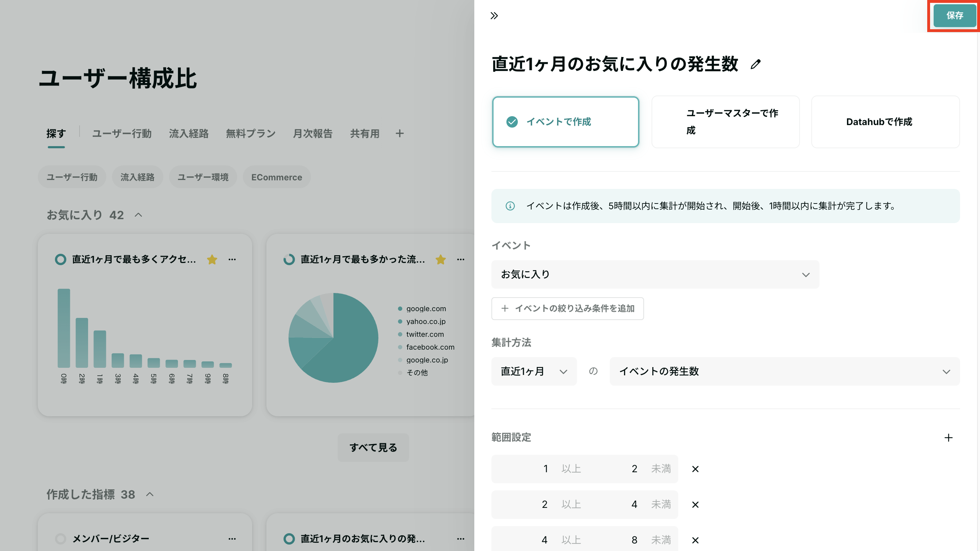Click ring icon on 直近1ヶ月のお気に入りの発 card

(x=289, y=539)
